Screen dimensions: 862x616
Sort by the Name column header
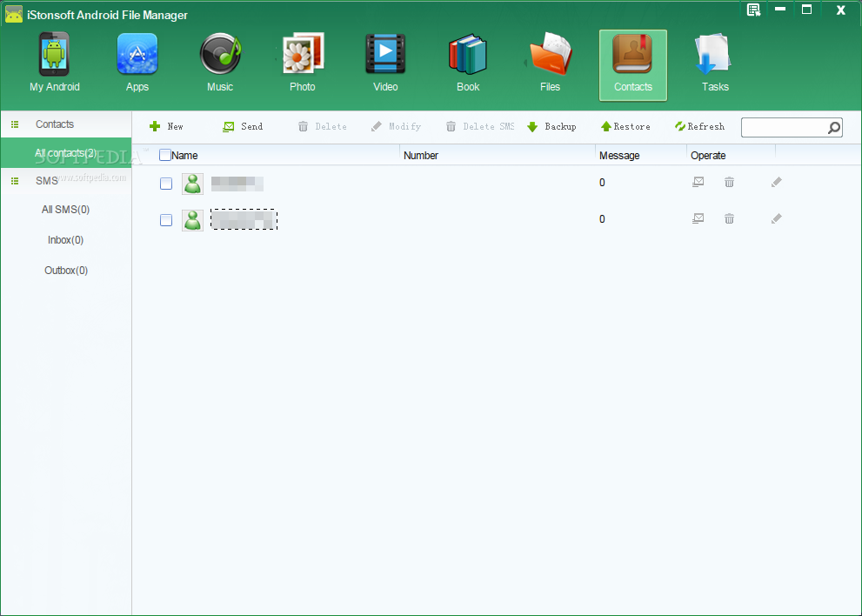click(184, 156)
